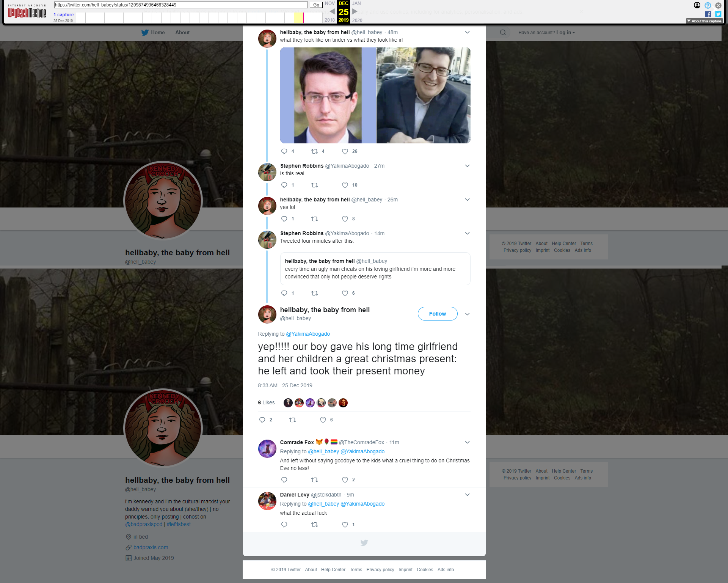Open the @YakimaAbogado reply-to link

click(308, 334)
